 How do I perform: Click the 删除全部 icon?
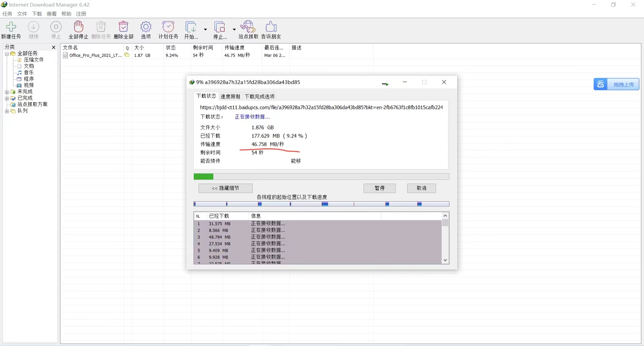coord(123,27)
